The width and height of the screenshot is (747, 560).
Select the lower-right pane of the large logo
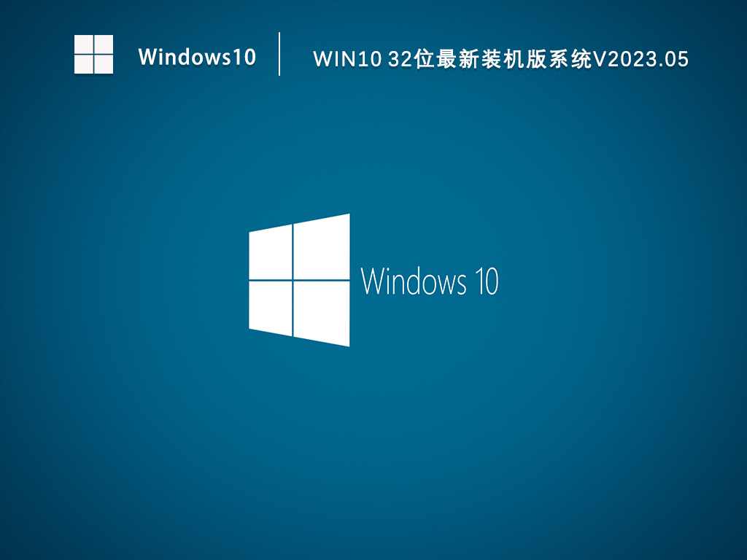(322, 312)
